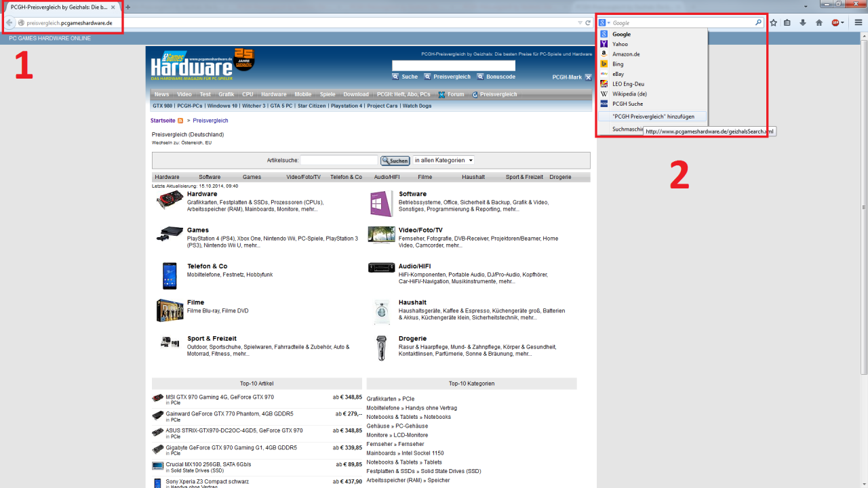This screenshot has height=488, width=868.
Task: Open the Grafik navigation tab
Action: click(x=226, y=94)
